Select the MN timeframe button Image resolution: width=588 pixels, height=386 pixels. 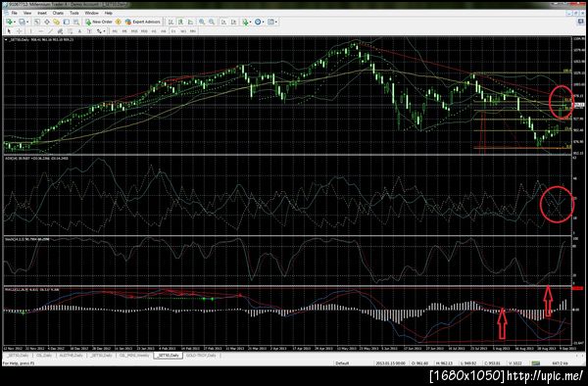[193, 31]
